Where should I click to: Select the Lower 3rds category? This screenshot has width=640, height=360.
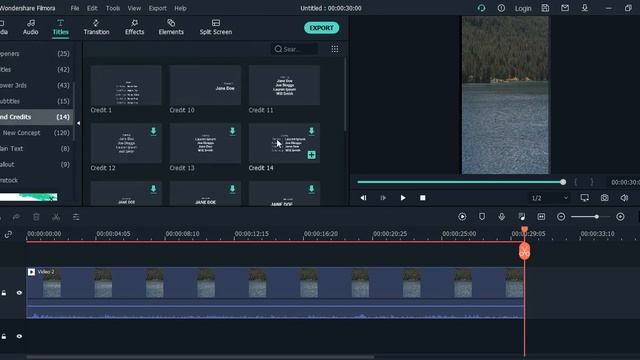click(36, 85)
